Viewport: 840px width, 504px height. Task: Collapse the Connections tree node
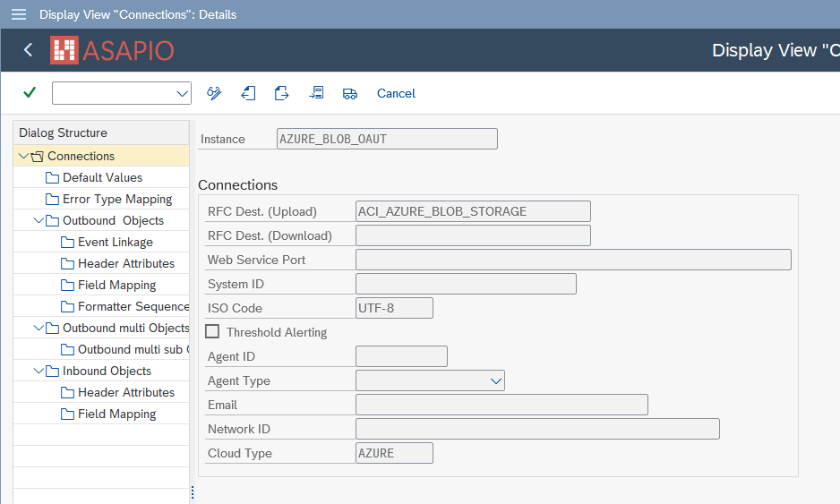point(23,156)
